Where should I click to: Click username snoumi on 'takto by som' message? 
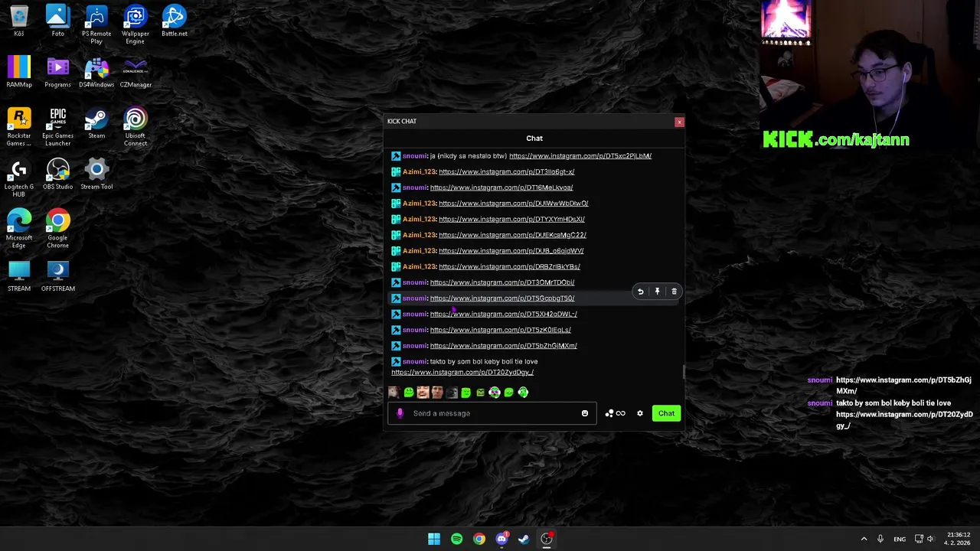click(x=415, y=361)
